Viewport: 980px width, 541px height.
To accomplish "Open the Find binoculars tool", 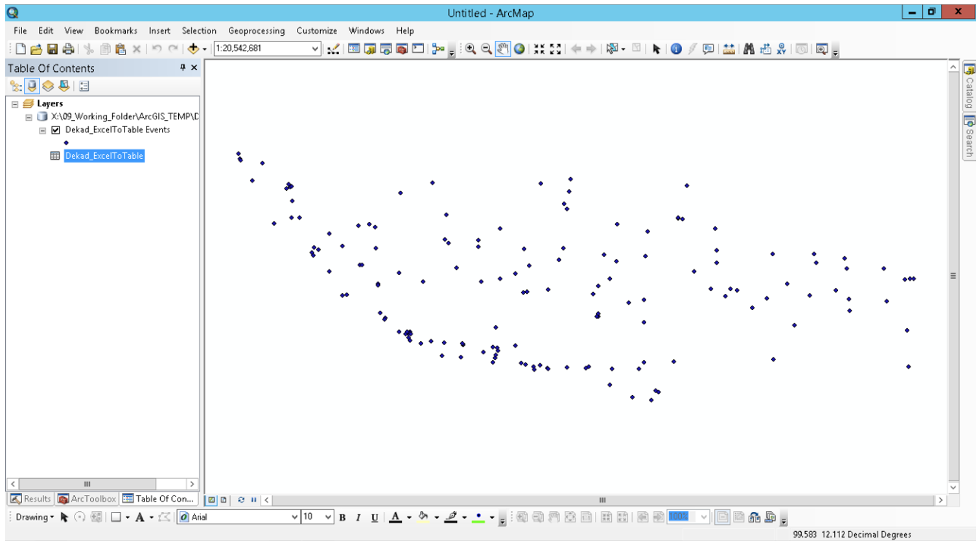I will point(749,49).
